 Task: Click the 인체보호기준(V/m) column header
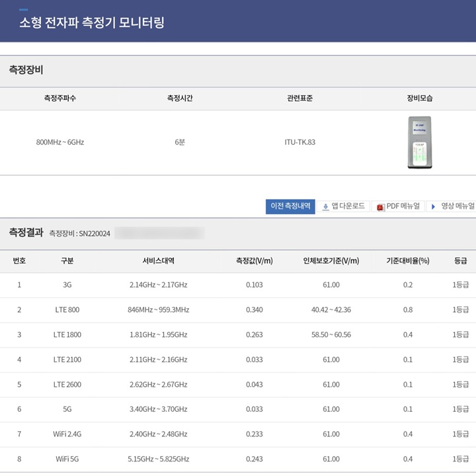click(x=331, y=260)
